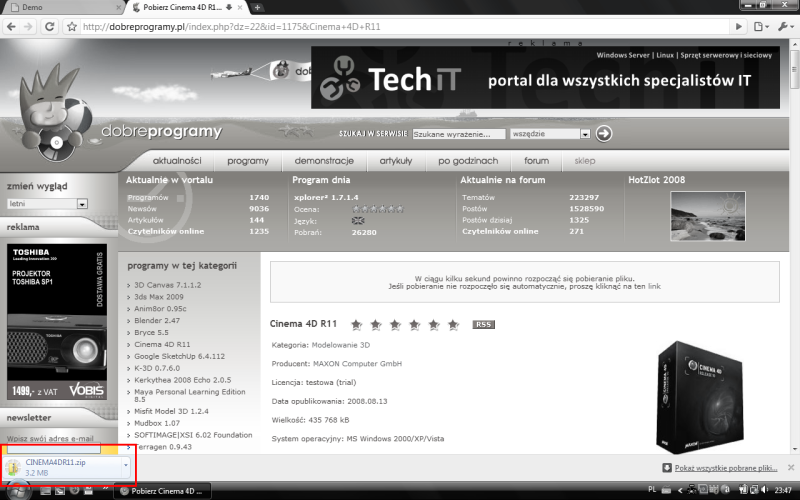Open Cinema 4D R11 category list link

click(162, 344)
